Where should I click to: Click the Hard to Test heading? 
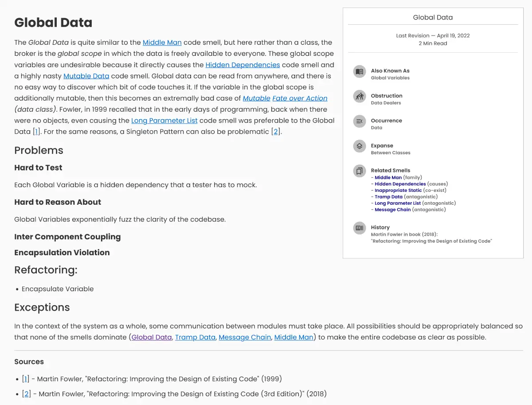click(x=38, y=167)
